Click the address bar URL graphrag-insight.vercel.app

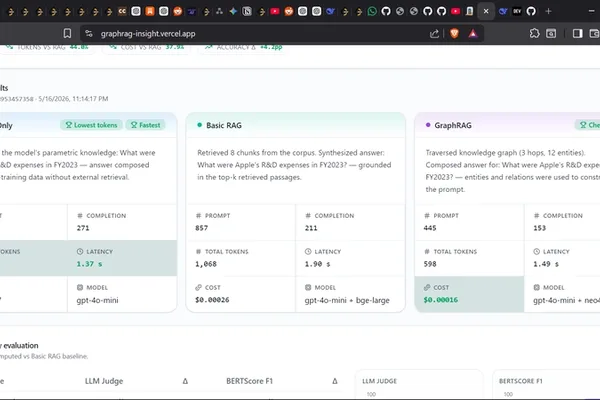coord(148,34)
